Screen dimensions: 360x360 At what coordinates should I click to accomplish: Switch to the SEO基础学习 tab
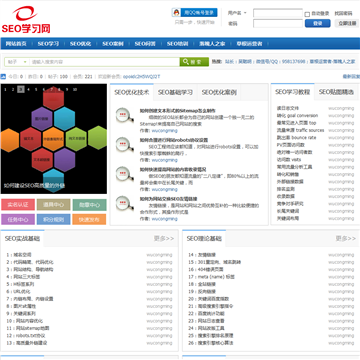pos(175,92)
